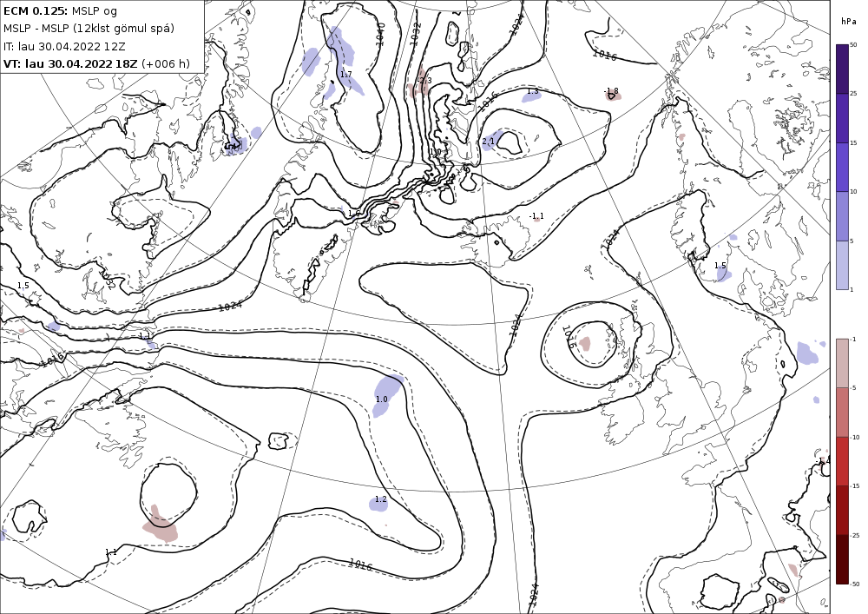Select the darkest maroon -25 to -50 segment
Screen dimensions: 868x614
(x=842, y=559)
